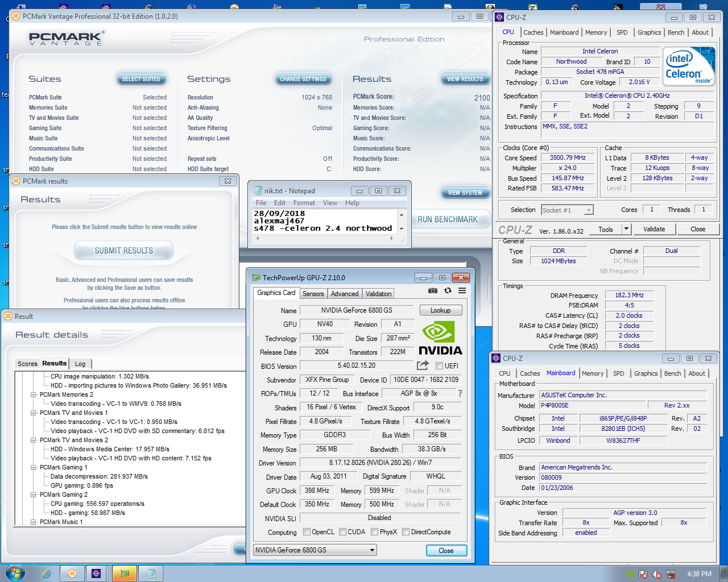Screen dimensions: 728x582
Task: Click SELECT SUITES button
Action: pyautogui.click(x=141, y=79)
